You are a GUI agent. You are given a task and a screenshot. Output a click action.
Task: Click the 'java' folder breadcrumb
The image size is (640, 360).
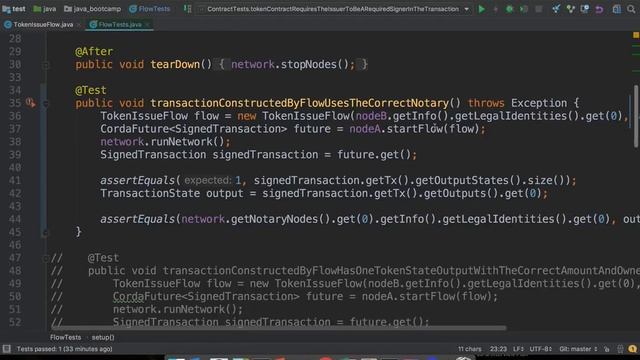click(x=44, y=9)
